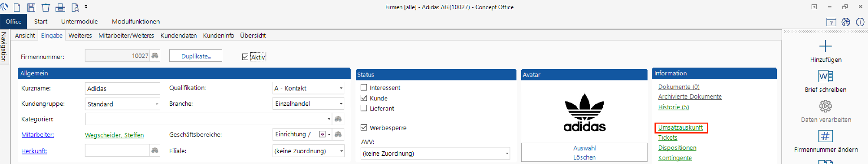Click binoculars icon next to Kategorien field
Image resolution: width=868 pixels, height=164 pixels.
click(x=338, y=119)
